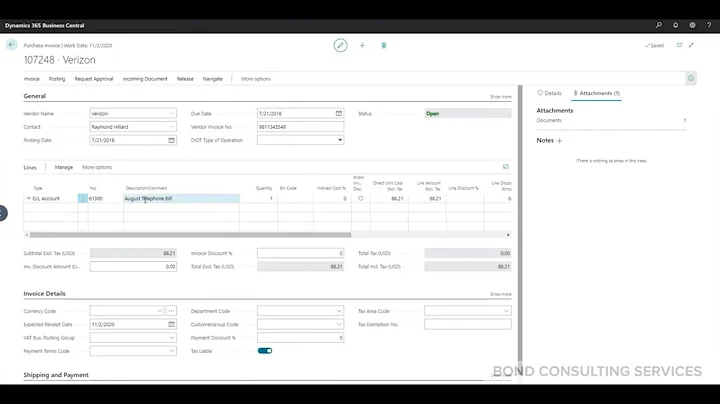This screenshot has width=720, height=404.
Task: Add a note with plus icon
Action: (559, 141)
